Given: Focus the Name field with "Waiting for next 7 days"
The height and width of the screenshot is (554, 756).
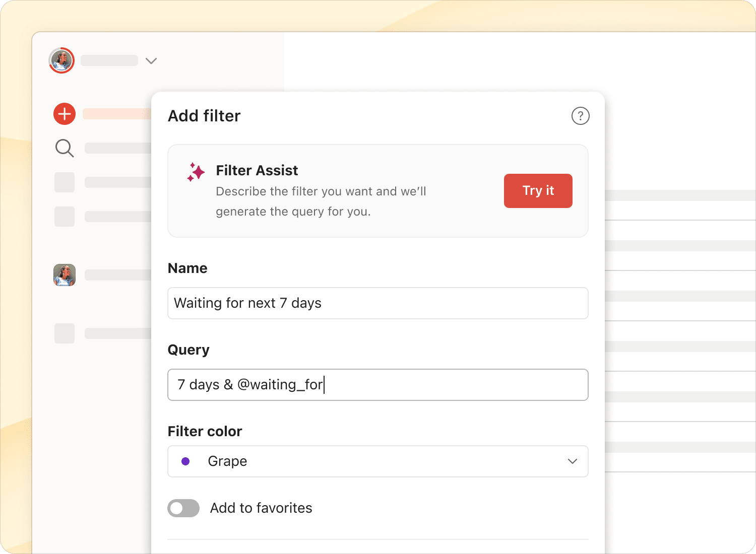Looking at the screenshot, I should click(377, 303).
